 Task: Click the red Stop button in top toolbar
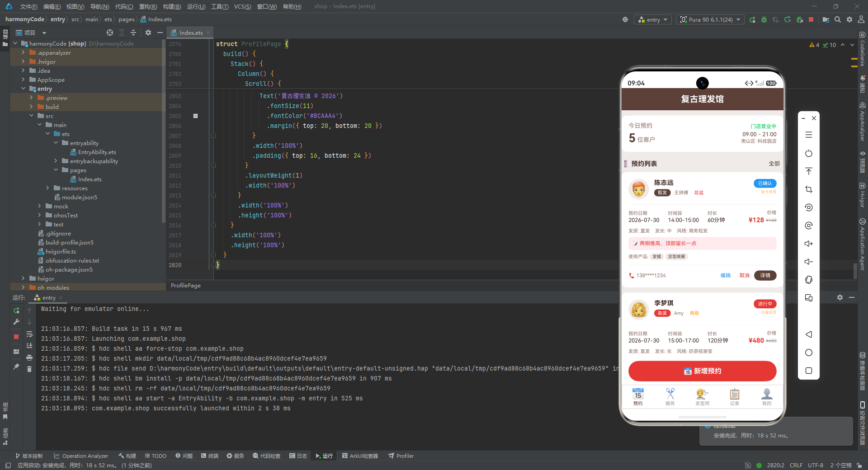(811, 19)
